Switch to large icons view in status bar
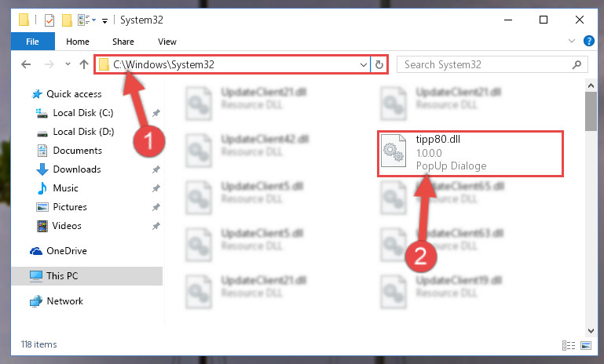Viewport: 604px width, 364px height. [x=585, y=345]
